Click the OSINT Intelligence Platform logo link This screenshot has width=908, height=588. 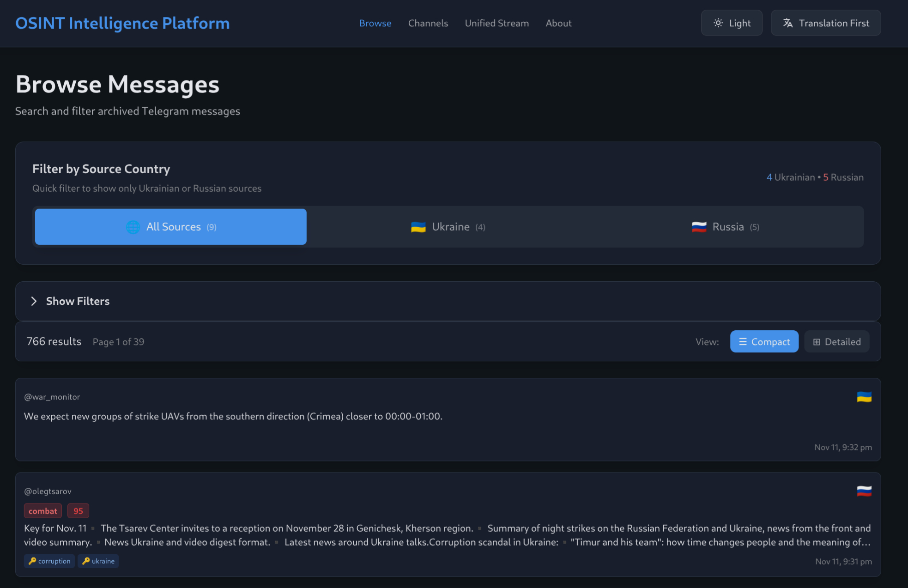point(122,23)
